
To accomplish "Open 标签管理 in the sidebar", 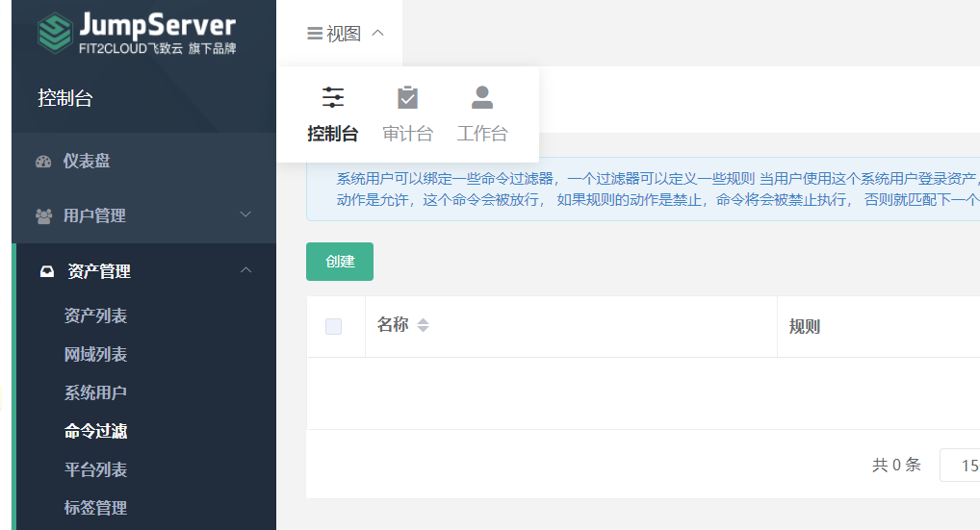I will point(95,508).
